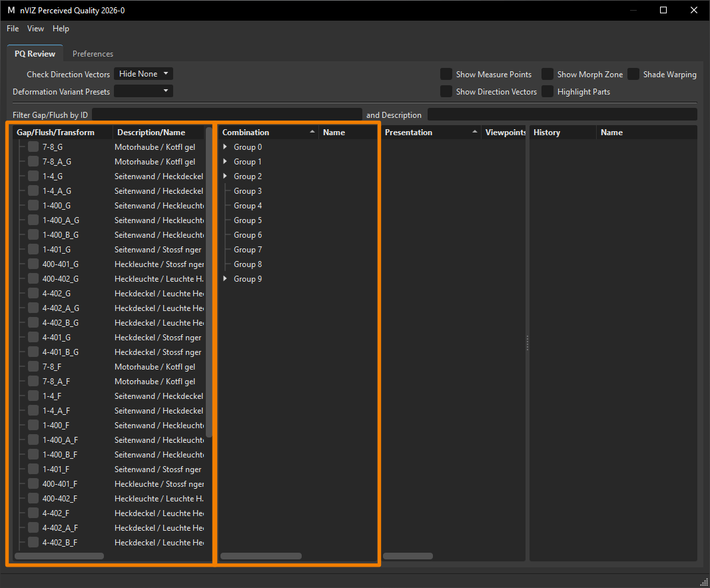Tick the 7-8_G gap checkbox

pos(33,147)
